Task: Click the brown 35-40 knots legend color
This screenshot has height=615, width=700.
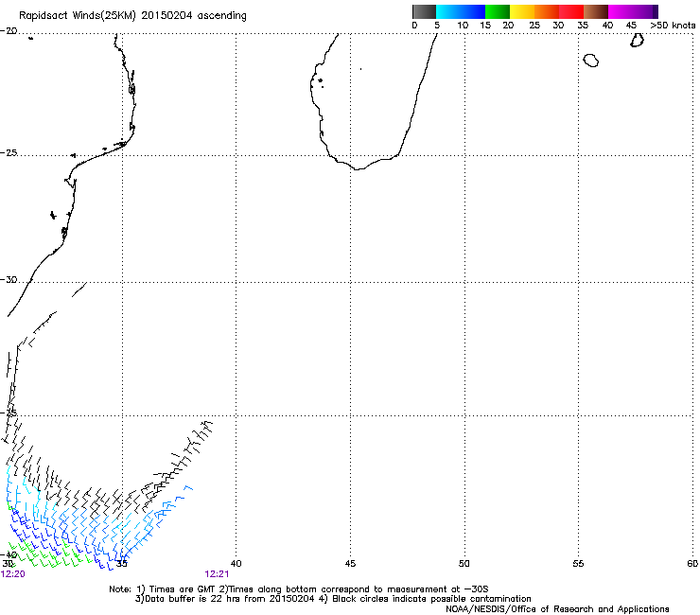Action: coord(596,11)
